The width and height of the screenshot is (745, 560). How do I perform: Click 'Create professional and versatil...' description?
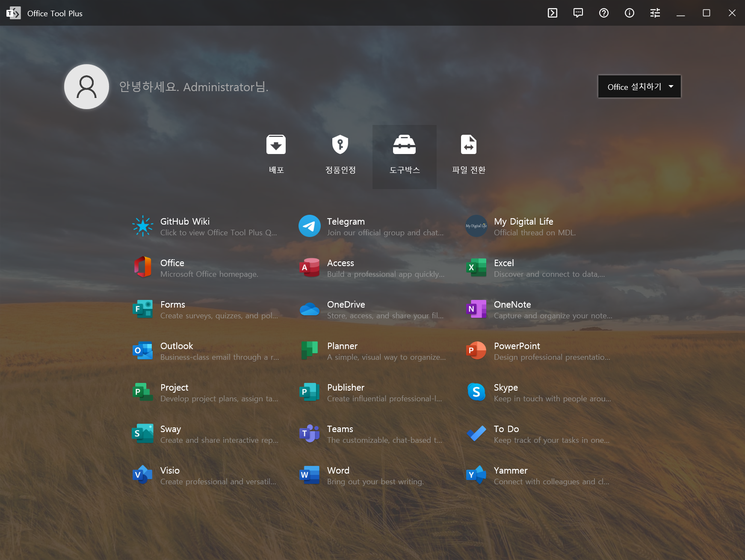click(x=218, y=482)
